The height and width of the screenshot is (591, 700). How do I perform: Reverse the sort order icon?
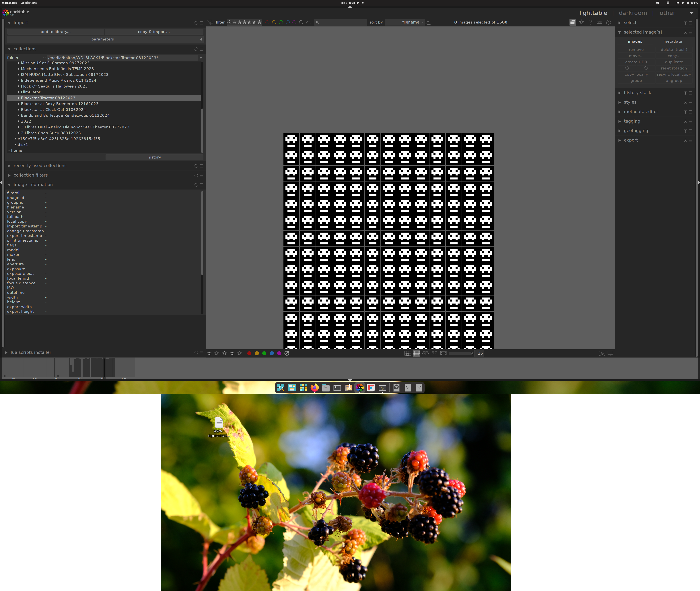(428, 22)
